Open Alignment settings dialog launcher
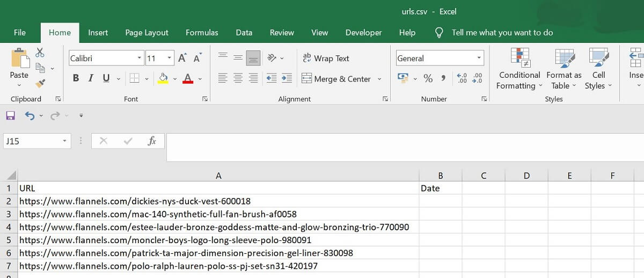The height and width of the screenshot is (278, 644). (x=385, y=99)
